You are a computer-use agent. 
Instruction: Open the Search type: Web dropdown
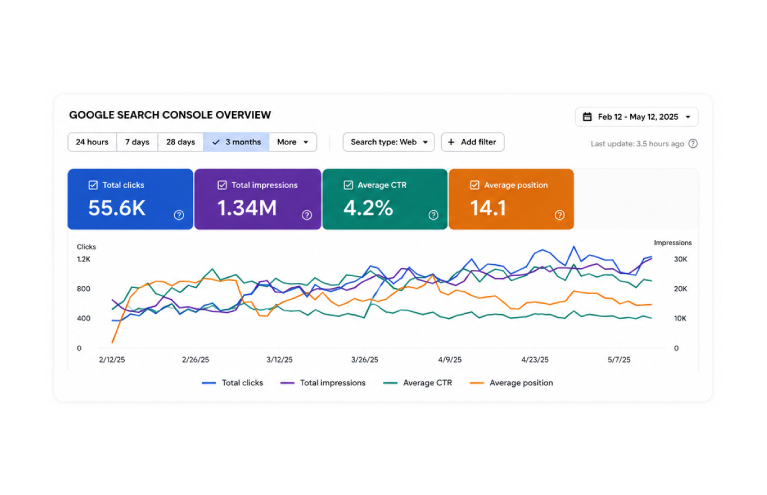(x=388, y=142)
